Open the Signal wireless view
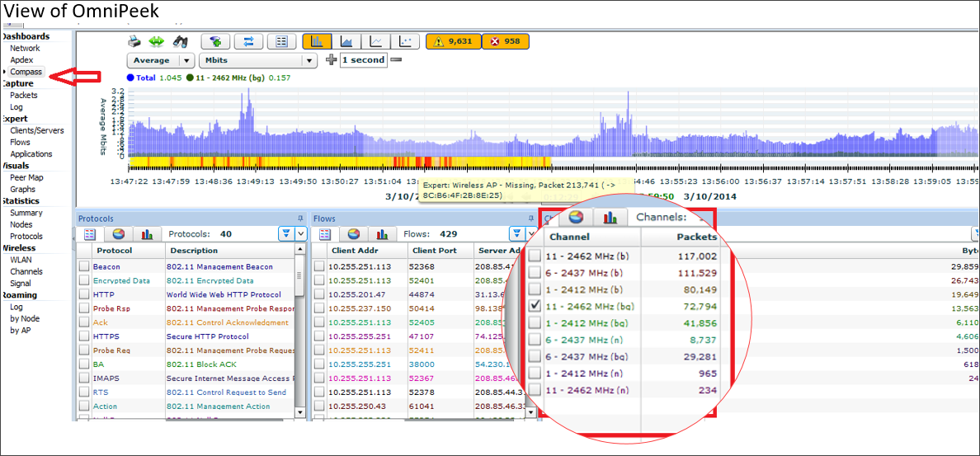The image size is (980, 456). 21,284
